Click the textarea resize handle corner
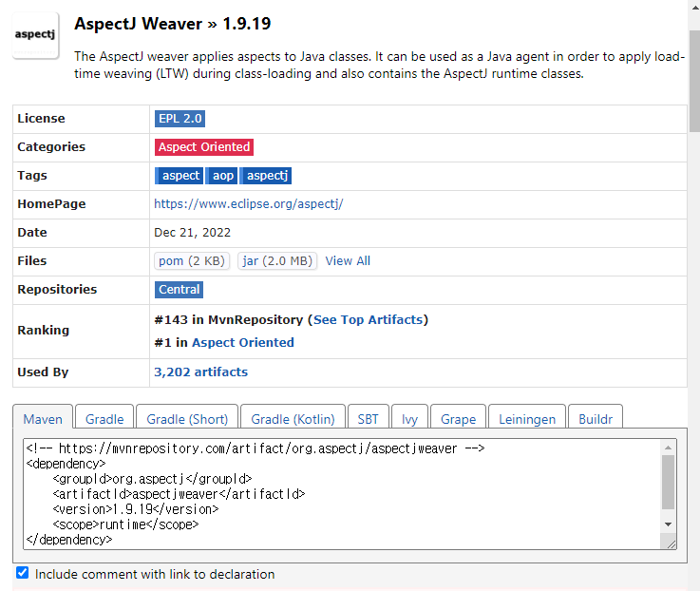This screenshot has width=700, height=591. coord(671,543)
